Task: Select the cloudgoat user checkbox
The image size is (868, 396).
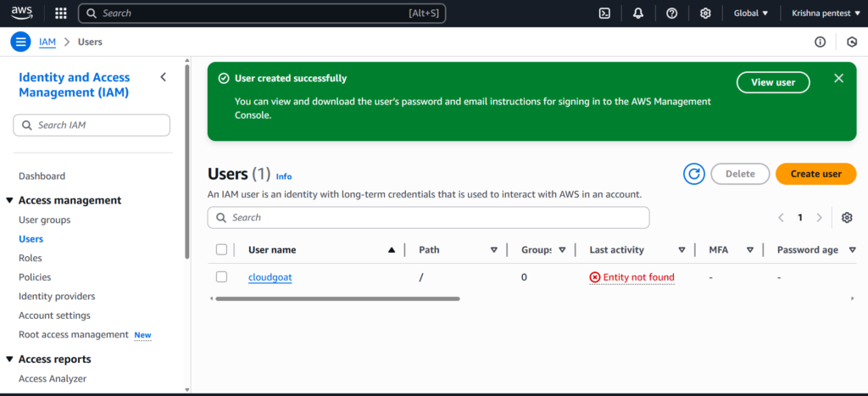Action: point(221,277)
